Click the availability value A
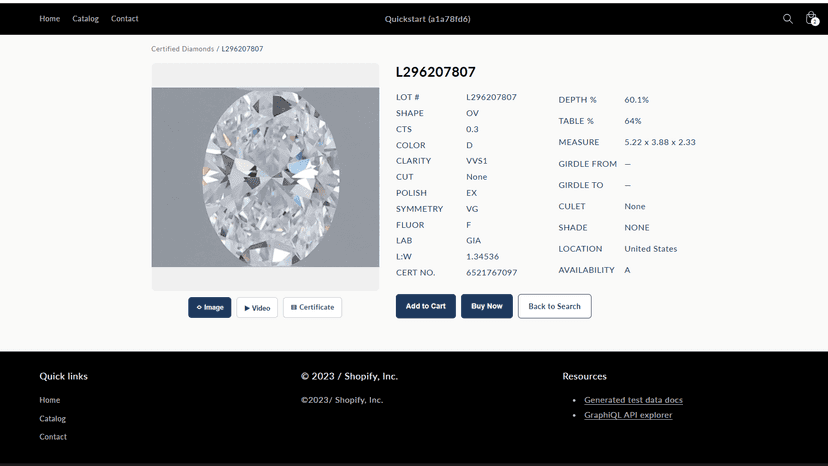This screenshot has width=828, height=466. 627,270
